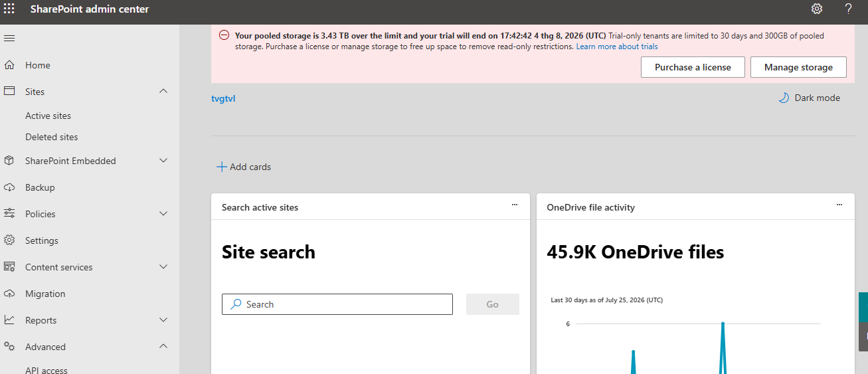
Task: Click Add cards
Action: [x=244, y=167]
